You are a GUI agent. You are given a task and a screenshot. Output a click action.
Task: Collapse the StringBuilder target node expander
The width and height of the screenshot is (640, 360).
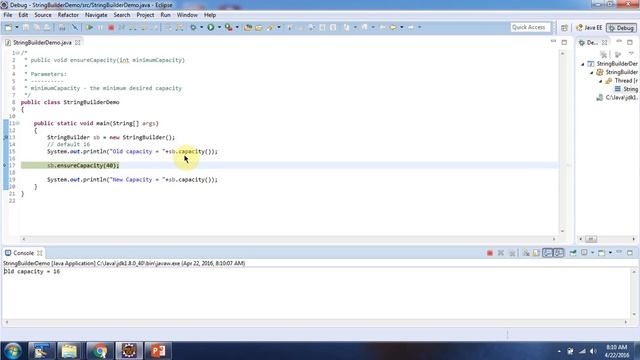tap(591, 72)
